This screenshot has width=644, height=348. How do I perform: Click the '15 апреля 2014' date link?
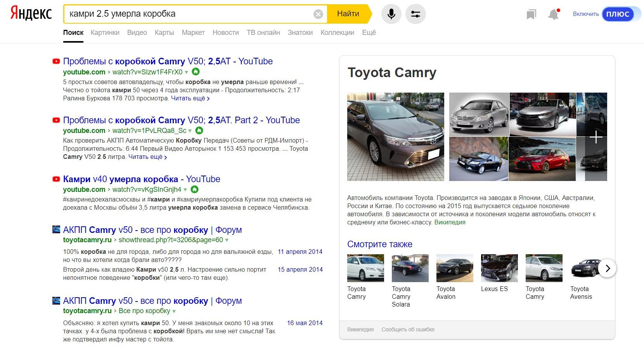[x=300, y=269]
